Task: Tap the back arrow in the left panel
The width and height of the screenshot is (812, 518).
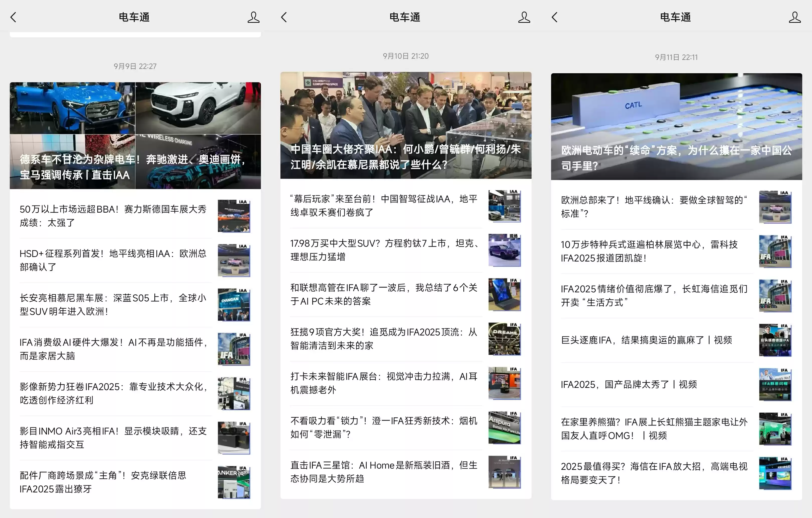Action: point(14,17)
